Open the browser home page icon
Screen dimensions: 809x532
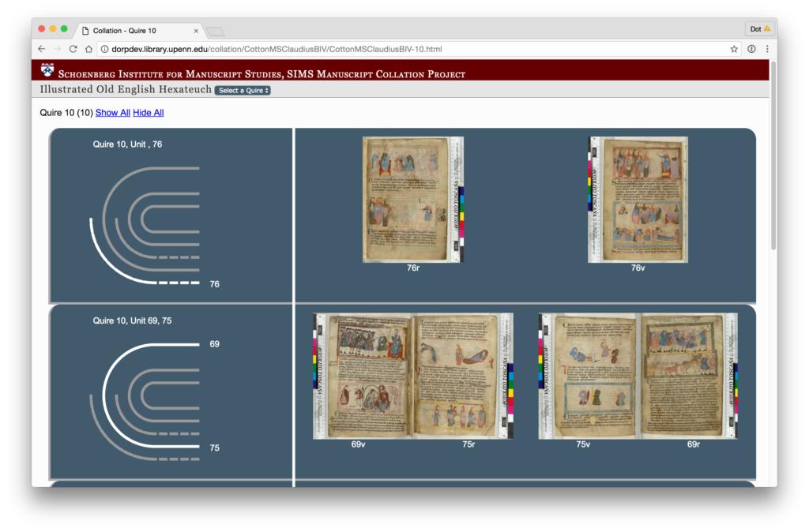click(x=88, y=49)
